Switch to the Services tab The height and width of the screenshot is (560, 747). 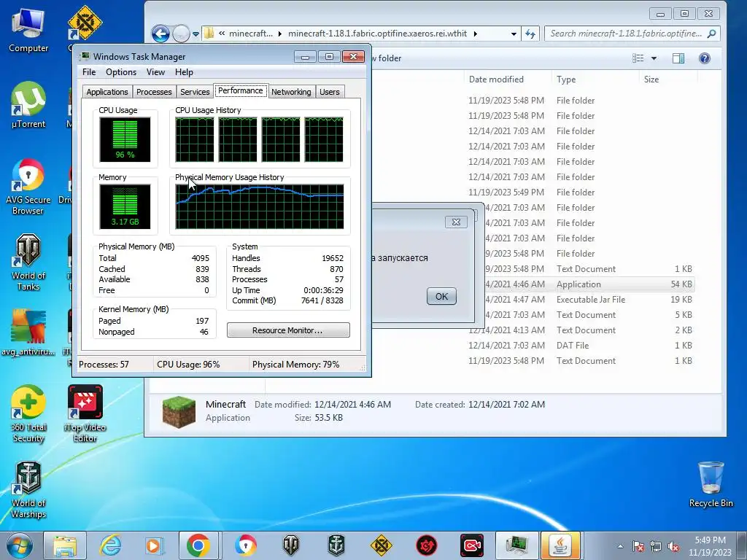tap(195, 92)
